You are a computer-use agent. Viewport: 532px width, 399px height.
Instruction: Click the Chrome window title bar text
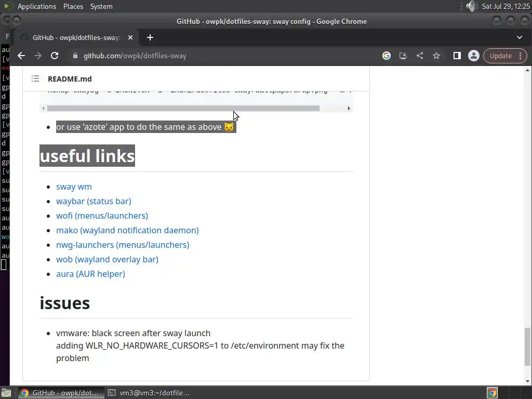coord(272,21)
